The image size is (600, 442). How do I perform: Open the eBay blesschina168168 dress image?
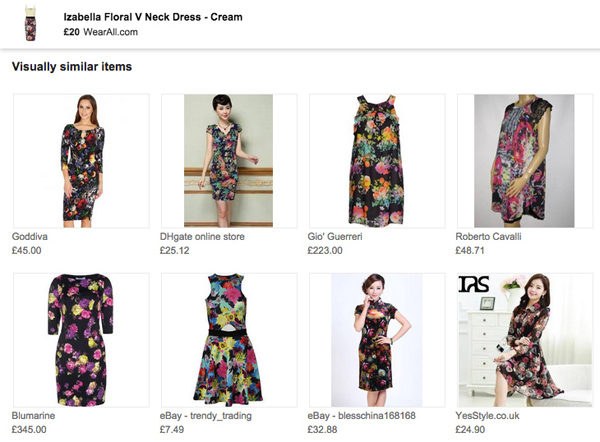(x=377, y=339)
